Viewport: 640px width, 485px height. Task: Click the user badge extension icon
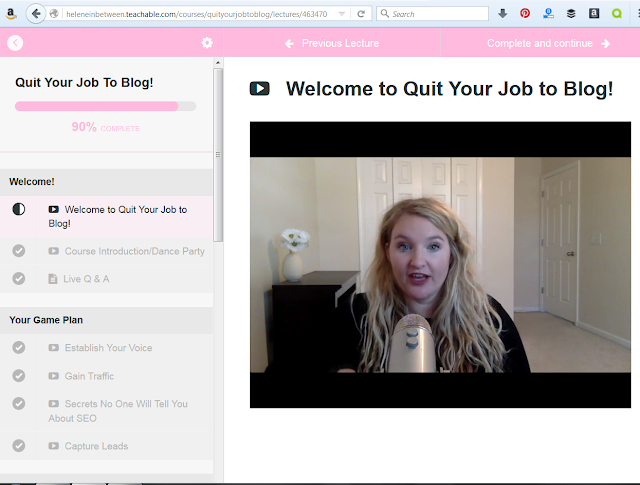[x=548, y=14]
